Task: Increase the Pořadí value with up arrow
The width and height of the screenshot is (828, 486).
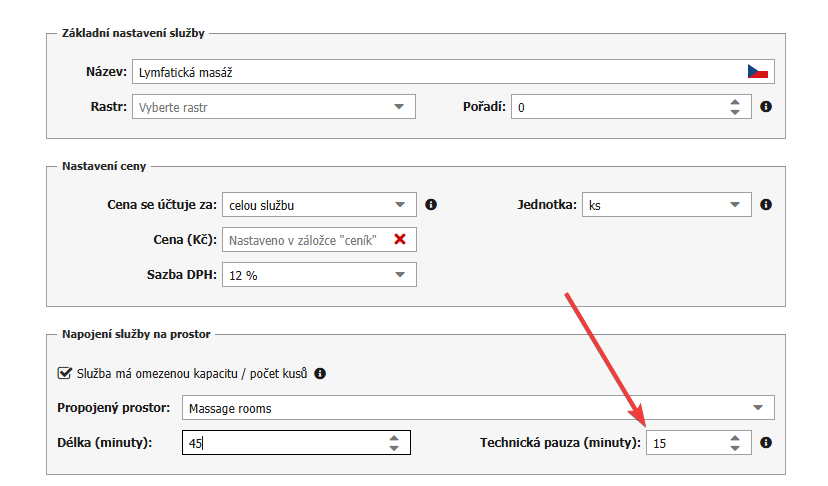Action: pos(735,101)
